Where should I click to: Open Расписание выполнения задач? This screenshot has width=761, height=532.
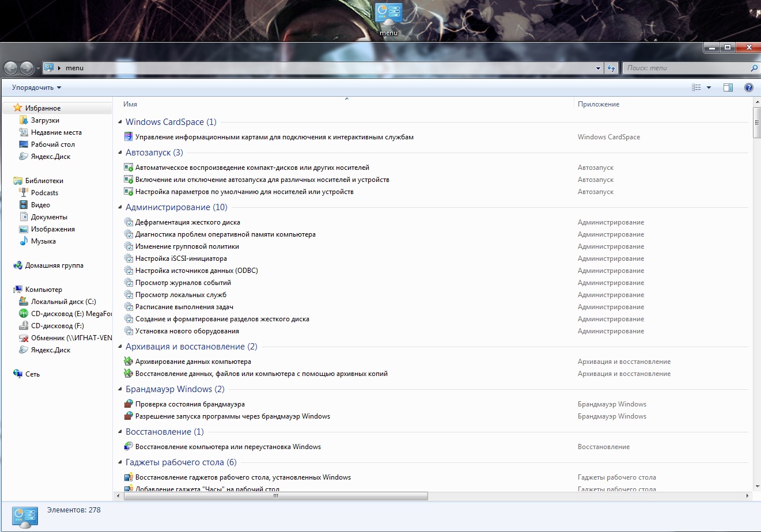click(184, 307)
